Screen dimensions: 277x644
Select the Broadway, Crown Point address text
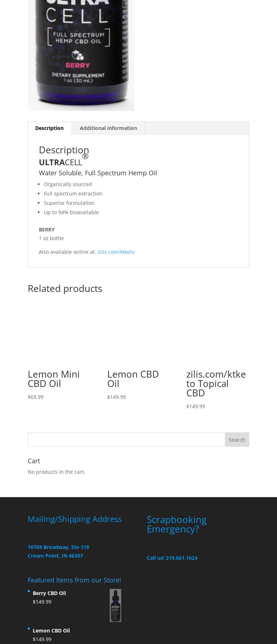[58, 551]
